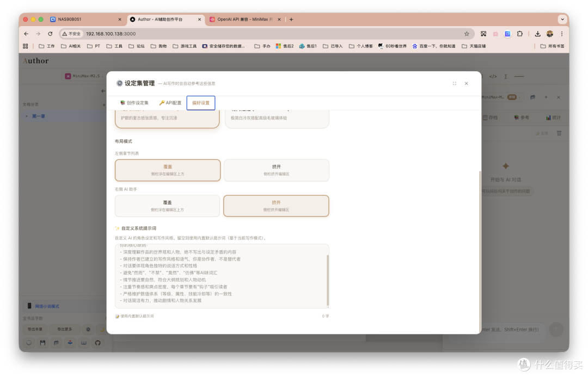Select the Author AI辅助创作平台 browser tab
Image resolution: width=588 pixels, height=377 pixels.
click(165, 20)
